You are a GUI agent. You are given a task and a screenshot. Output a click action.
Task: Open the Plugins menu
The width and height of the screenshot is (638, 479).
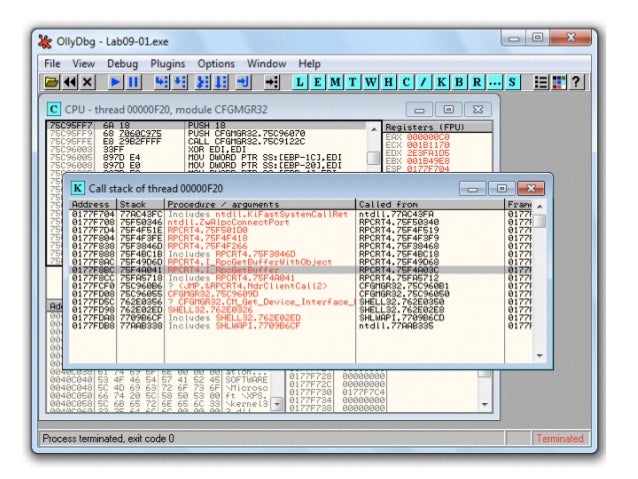[168, 64]
